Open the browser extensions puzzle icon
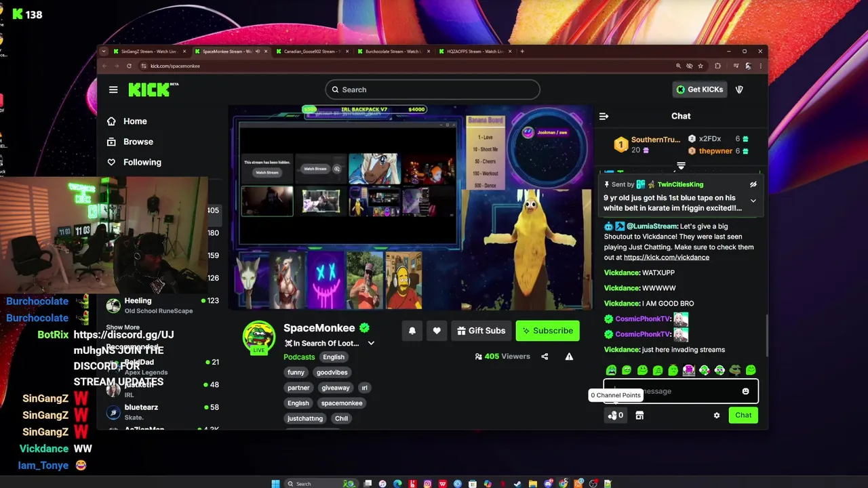Screen dimensions: 868x488 coord(718,66)
